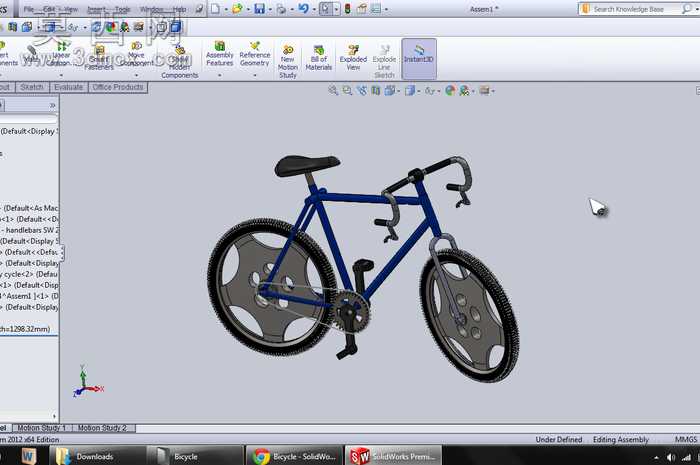Open dropdown arrow beside Save icon
The image size is (700, 465).
[270, 9]
